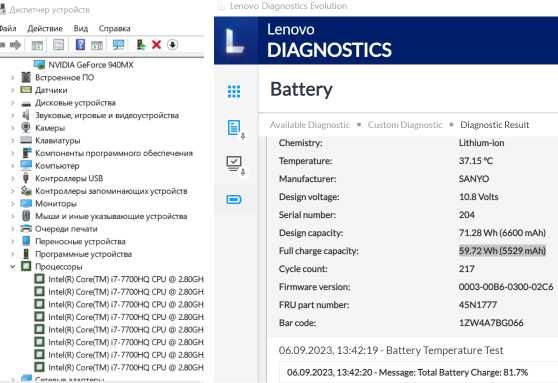Expand the Мониторы node
The height and width of the screenshot is (383, 558).
(12, 204)
